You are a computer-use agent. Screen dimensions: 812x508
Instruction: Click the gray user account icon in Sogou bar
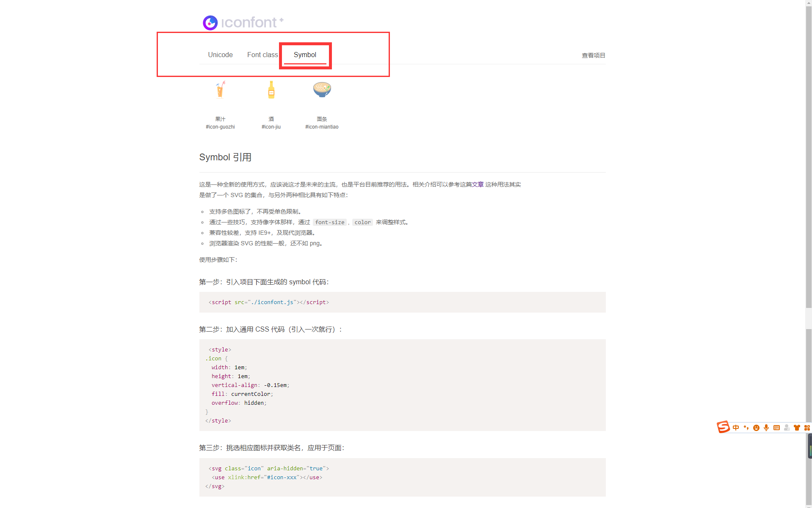tap(787, 428)
